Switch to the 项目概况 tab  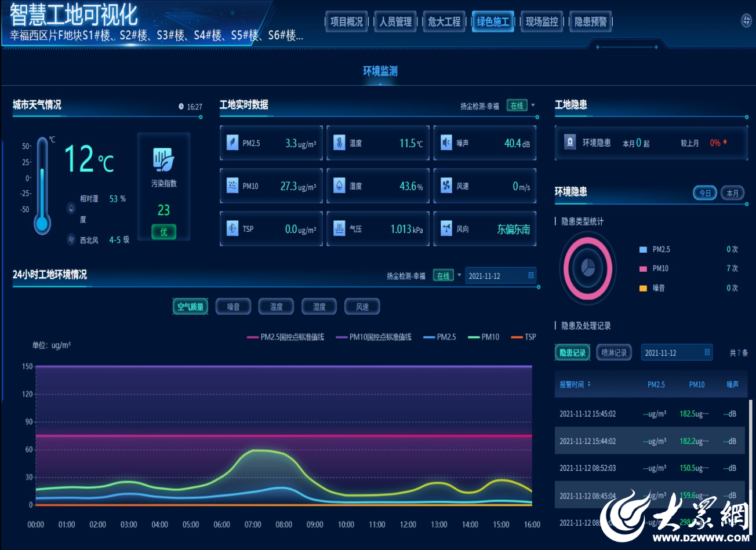346,22
